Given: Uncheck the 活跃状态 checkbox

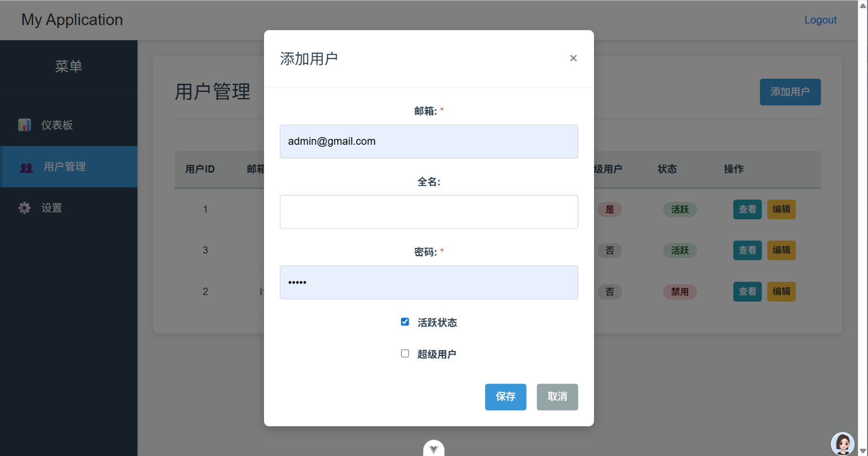Looking at the screenshot, I should tap(405, 322).
